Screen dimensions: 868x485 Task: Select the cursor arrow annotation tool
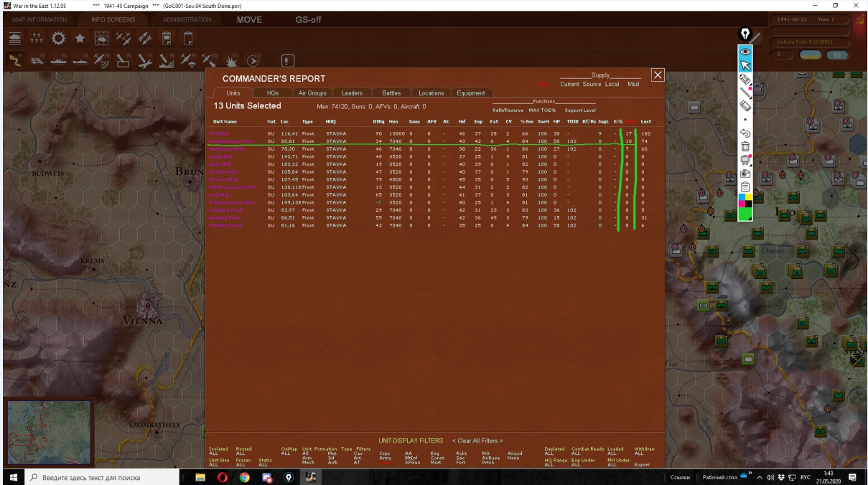(x=745, y=65)
